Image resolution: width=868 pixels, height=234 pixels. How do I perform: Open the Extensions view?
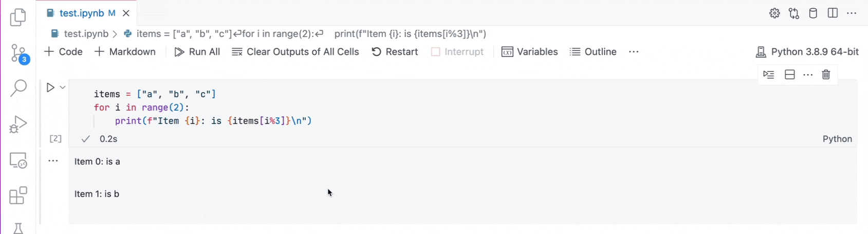point(18,195)
